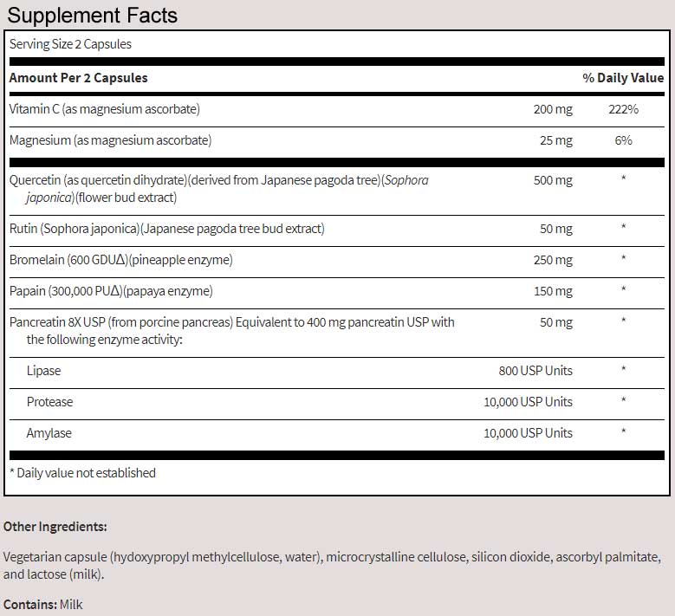
Task: Click the Rutin ingredient row label
Action: (x=166, y=229)
